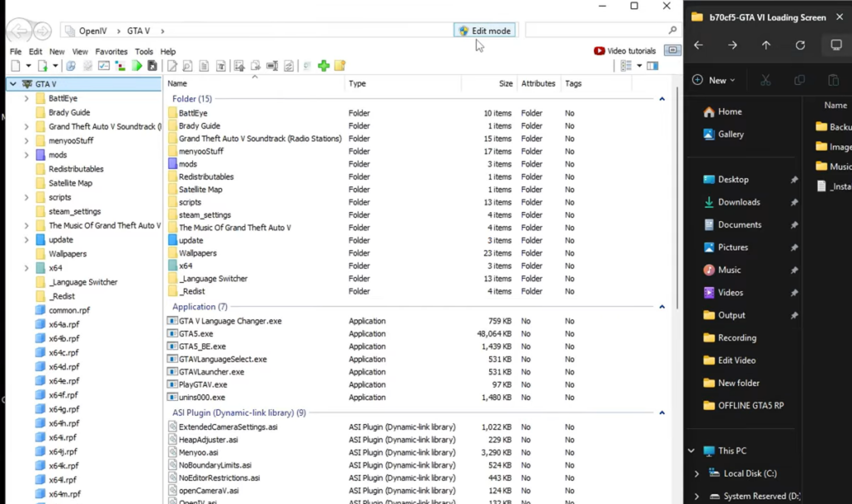Unpin Downloads in File Explorer sidebar
This screenshot has width=852, height=504.
pyautogui.click(x=795, y=202)
